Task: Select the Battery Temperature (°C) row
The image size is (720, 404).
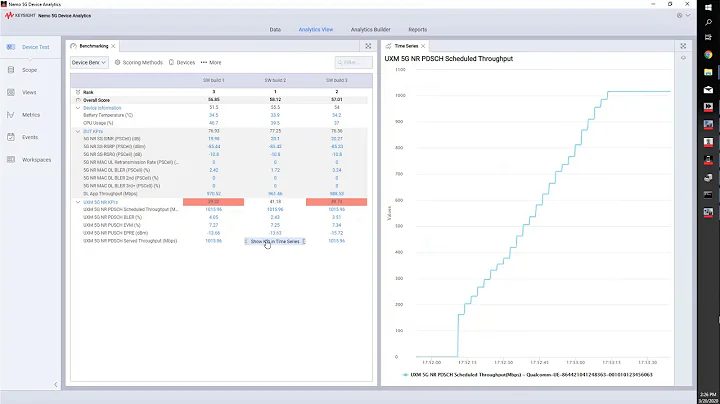Action: [x=108, y=115]
